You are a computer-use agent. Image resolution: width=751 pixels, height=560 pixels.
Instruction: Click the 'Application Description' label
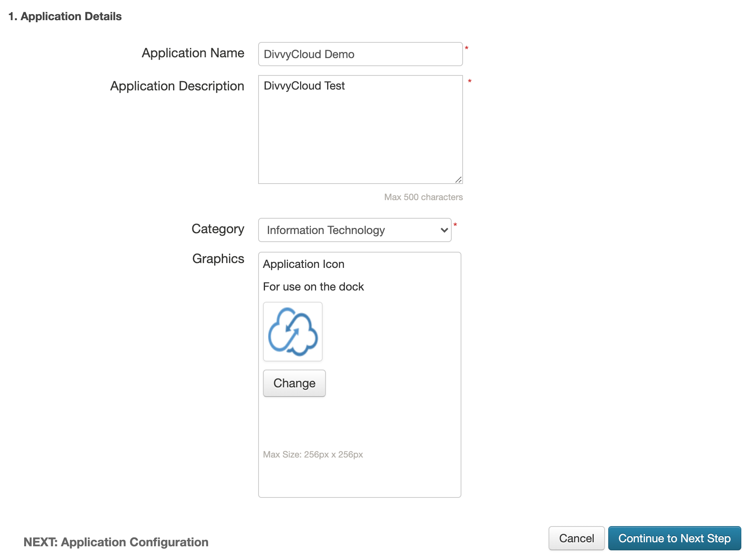point(177,86)
